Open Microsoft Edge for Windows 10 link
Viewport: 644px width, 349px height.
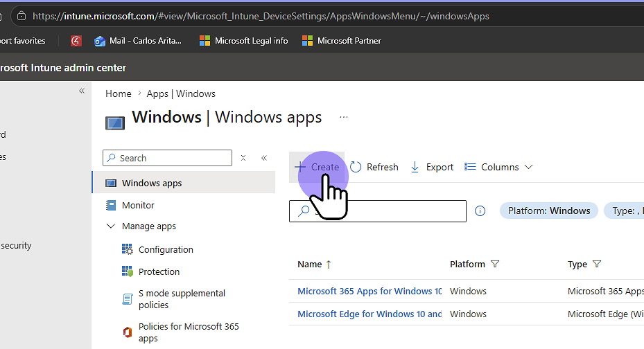(369, 314)
